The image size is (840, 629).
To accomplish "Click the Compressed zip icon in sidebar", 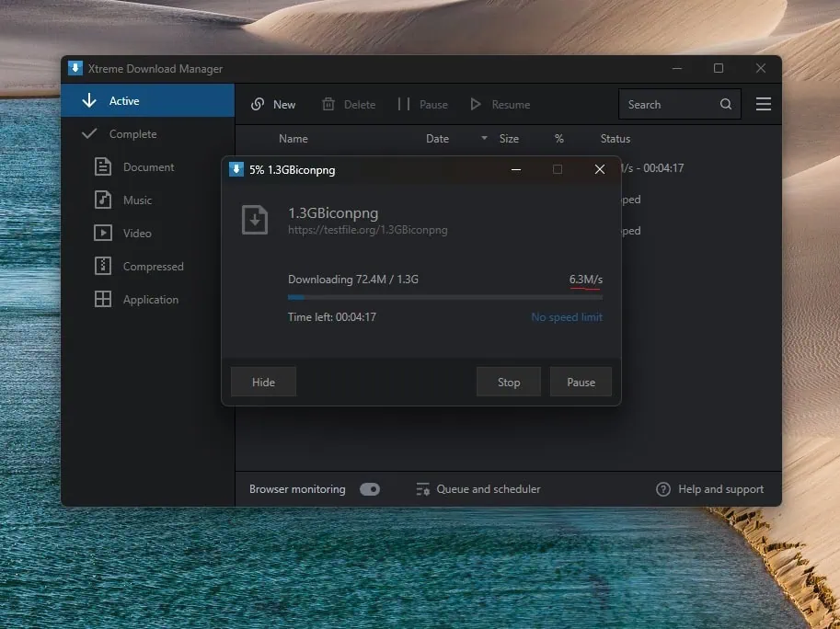I will point(103,266).
